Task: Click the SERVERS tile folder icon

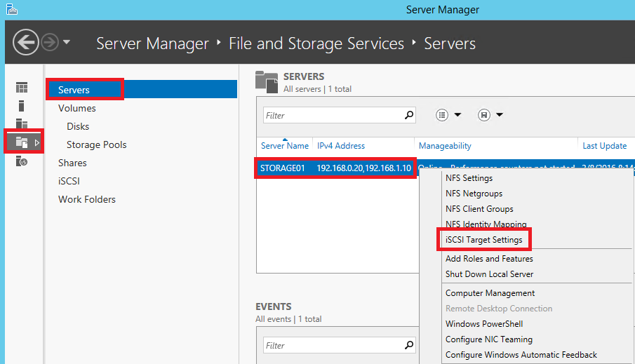Action: coord(267,82)
